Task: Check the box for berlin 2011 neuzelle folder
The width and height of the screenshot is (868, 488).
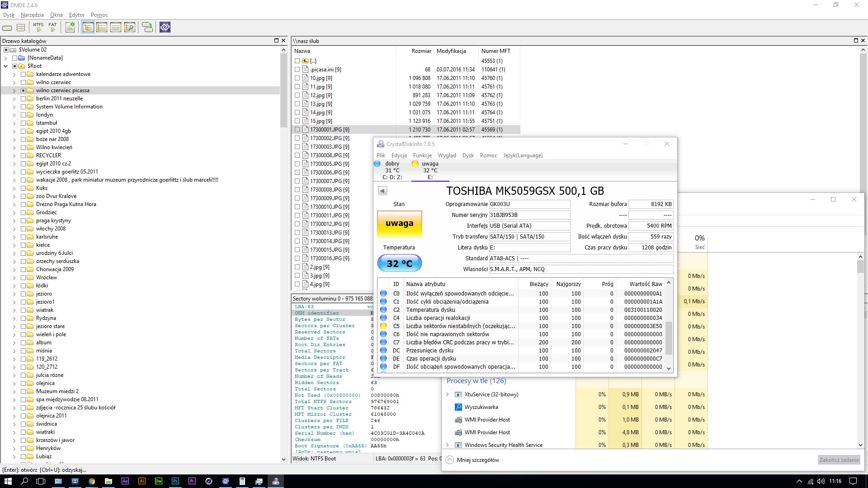Action: [23, 99]
